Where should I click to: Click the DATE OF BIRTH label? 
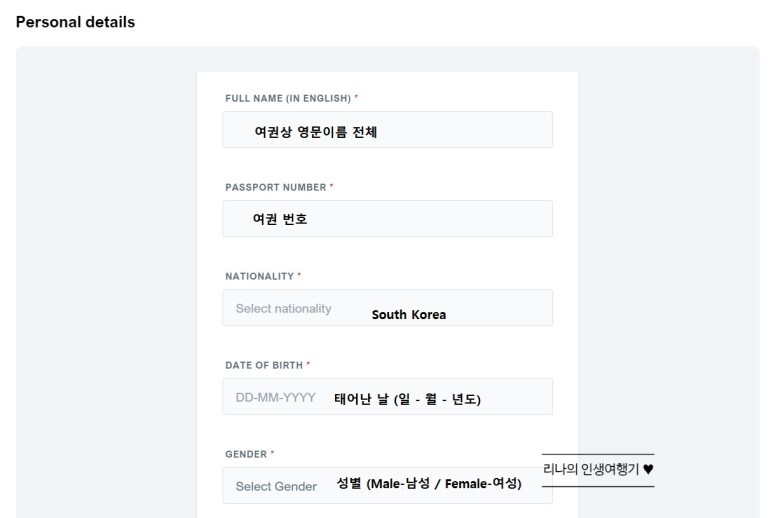[x=264, y=365]
